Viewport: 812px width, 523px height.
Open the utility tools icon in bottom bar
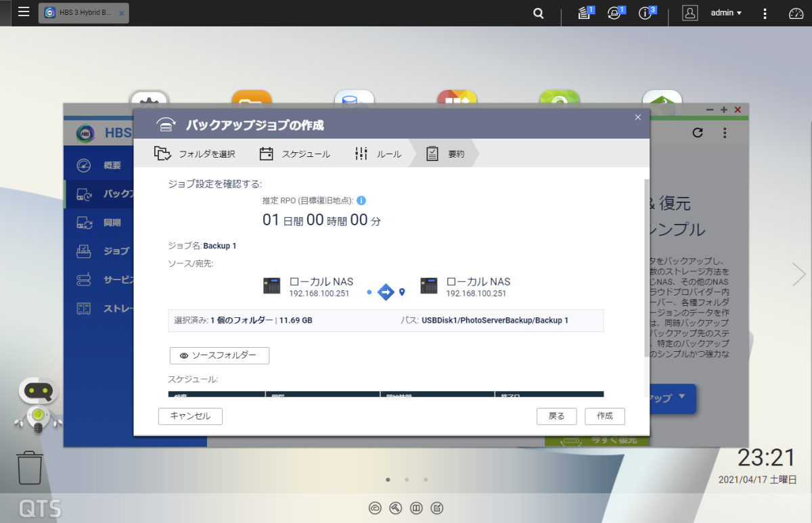point(396,508)
